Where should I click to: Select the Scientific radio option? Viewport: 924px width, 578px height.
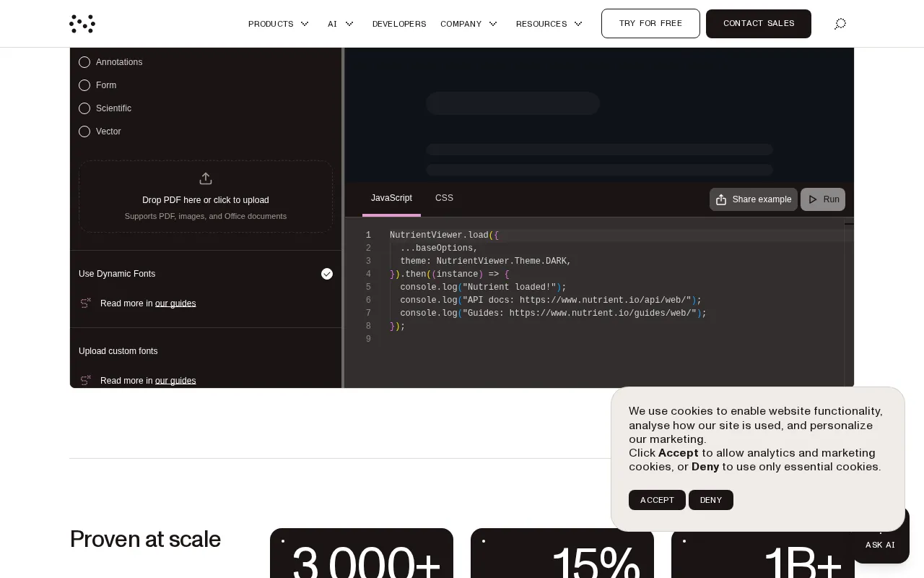(x=84, y=108)
